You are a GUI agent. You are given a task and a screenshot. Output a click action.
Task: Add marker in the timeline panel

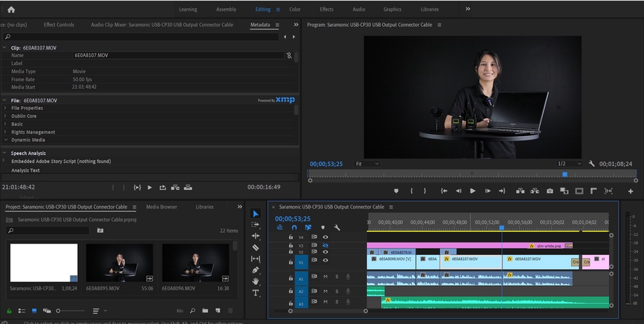coord(323,227)
